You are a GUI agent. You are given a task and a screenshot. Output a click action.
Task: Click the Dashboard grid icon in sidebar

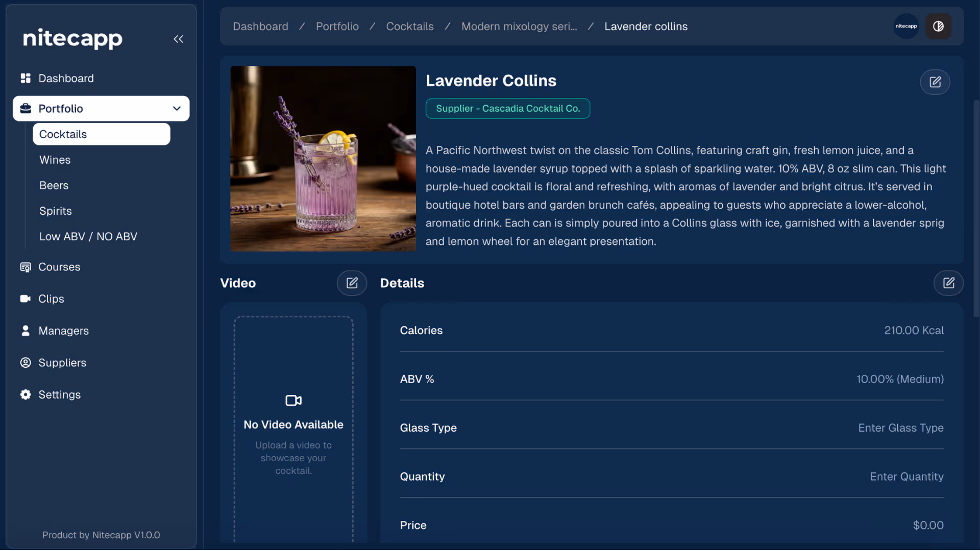[26, 79]
